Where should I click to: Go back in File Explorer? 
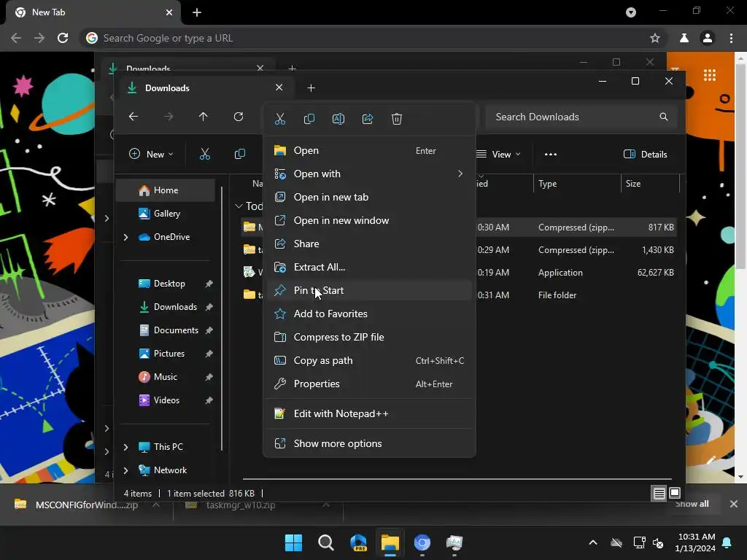133,117
